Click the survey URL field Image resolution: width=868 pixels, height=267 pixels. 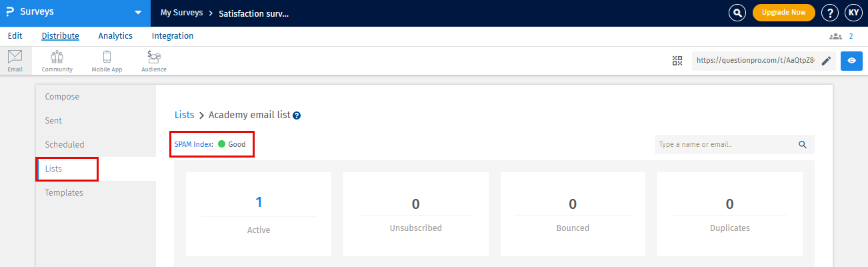[755, 61]
